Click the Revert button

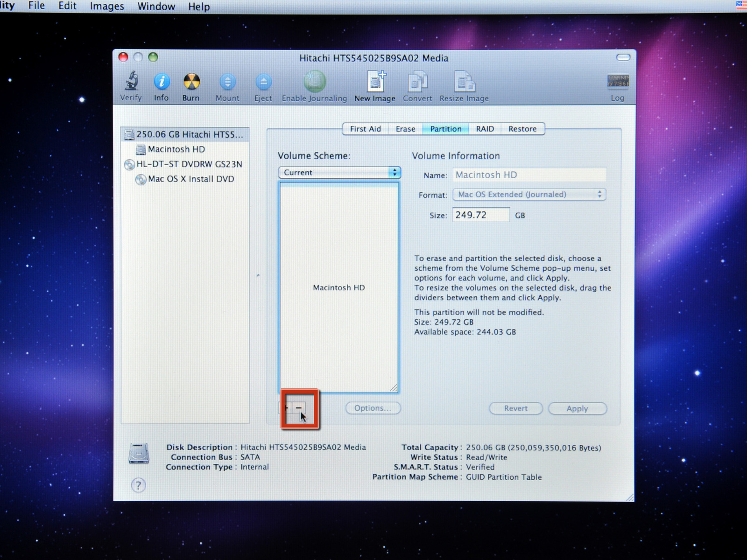click(516, 409)
